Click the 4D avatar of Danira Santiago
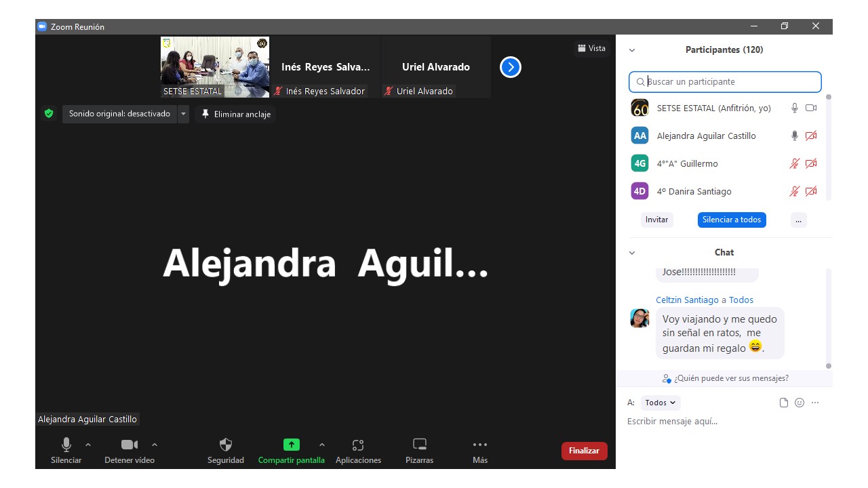 [x=639, y=191]
